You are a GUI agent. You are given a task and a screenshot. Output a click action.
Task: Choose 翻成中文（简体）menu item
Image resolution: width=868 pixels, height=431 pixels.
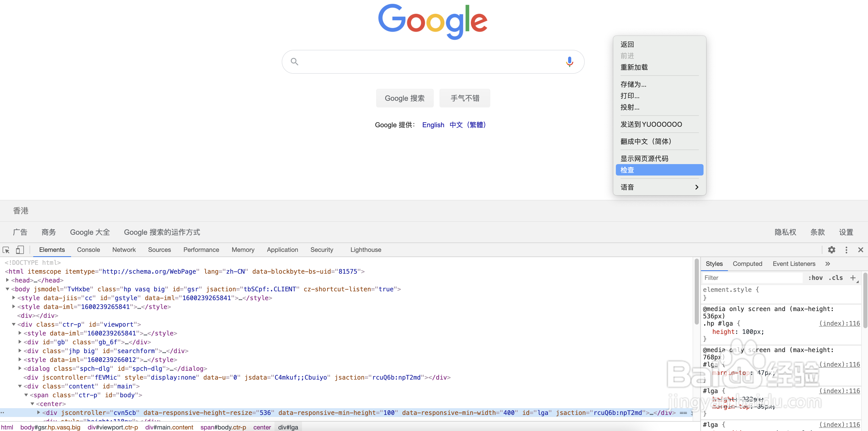[x=659, y=141]
